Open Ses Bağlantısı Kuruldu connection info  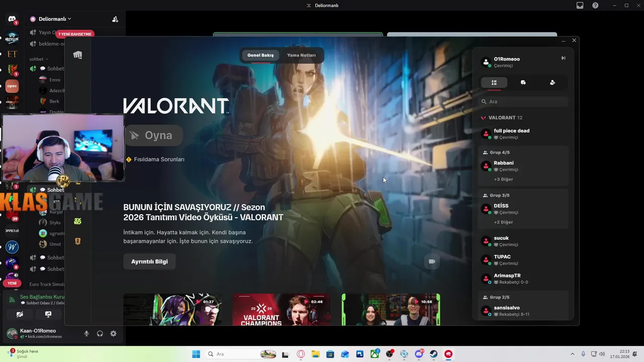click(42, 297)
